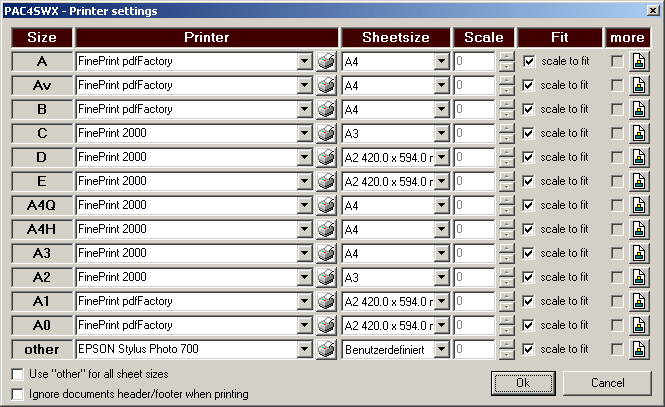Open printer properties icon for 'other' row
The image size is (665, 407).
(326, 350)
